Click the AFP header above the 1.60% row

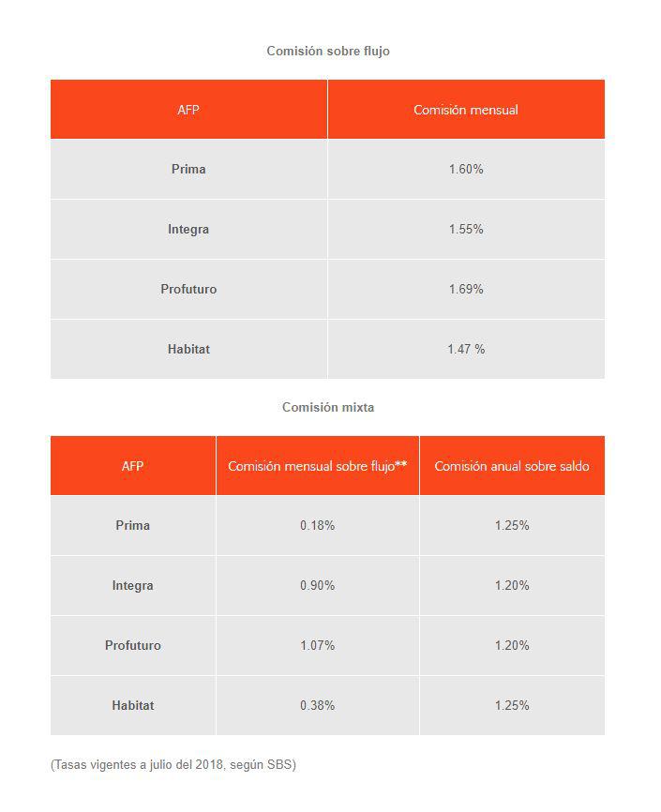tap(188, 110)
